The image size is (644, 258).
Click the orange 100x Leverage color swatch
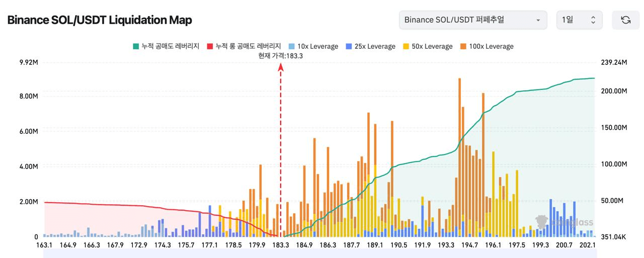coord(463,46)
